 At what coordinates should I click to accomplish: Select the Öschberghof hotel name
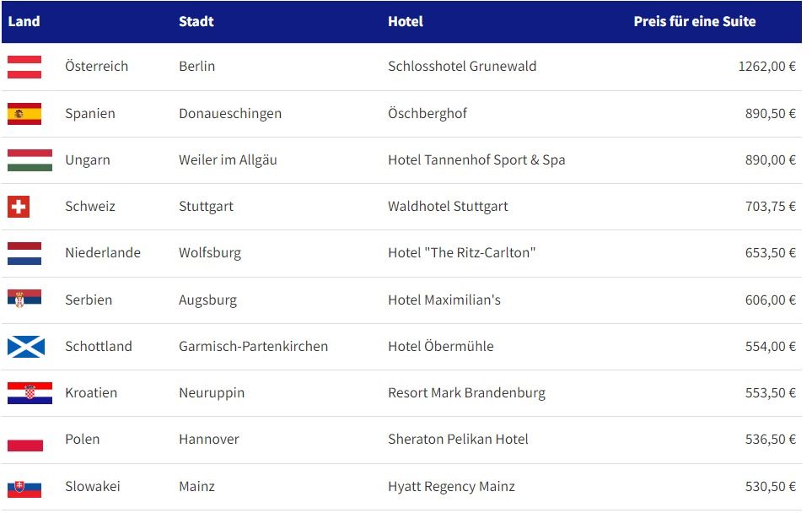428,114
